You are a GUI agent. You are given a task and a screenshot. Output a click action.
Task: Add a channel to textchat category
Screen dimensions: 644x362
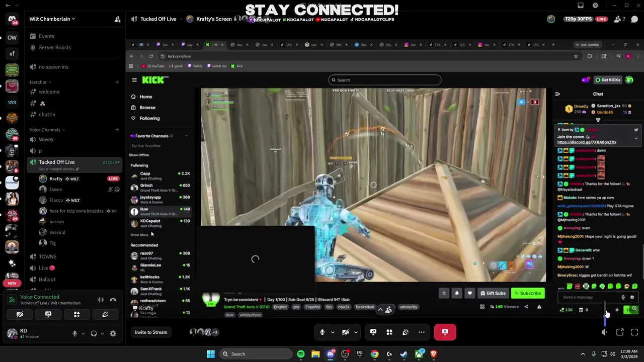pos(117,82)
